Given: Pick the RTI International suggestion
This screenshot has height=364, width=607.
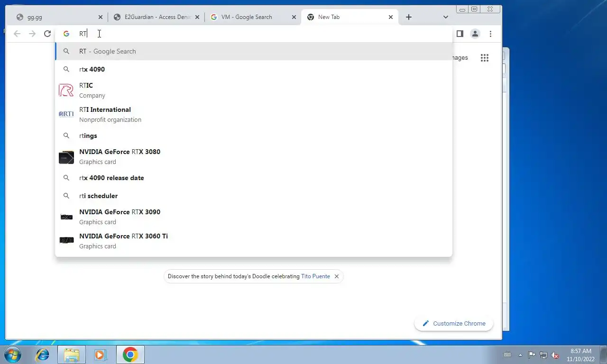Looking at the screenshot, I should coord(254,114).
